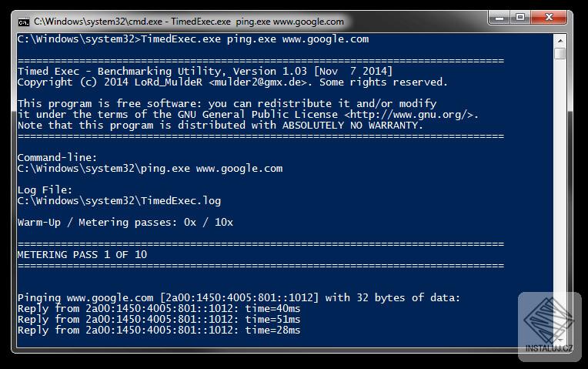
Task: Open the cmd.exe system menu icon
Action: point(24,22)
